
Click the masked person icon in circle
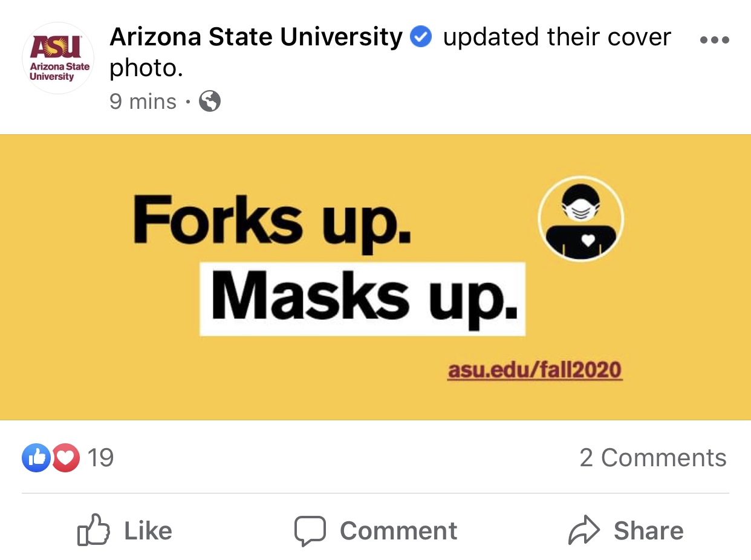(x=580, y=219)
